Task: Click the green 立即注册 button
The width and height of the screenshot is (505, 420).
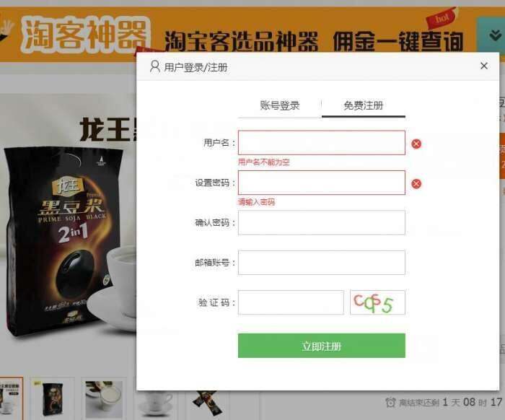Action: click(x=322, y=346)
